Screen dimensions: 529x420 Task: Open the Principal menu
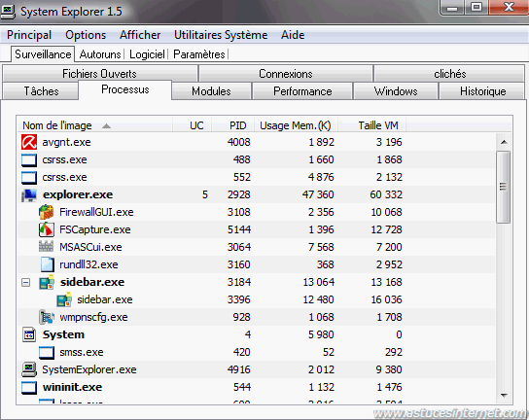pos(29,35)
